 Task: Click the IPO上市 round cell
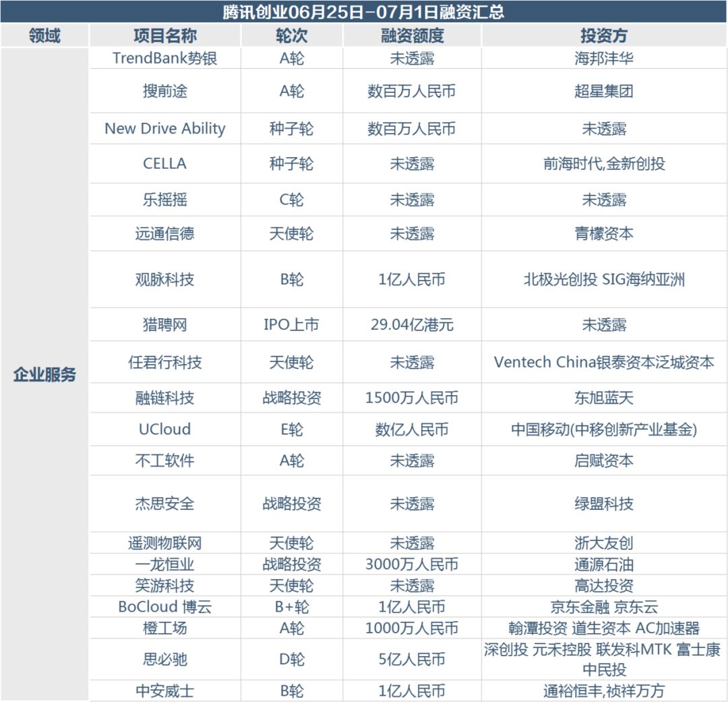pos(292,325)
